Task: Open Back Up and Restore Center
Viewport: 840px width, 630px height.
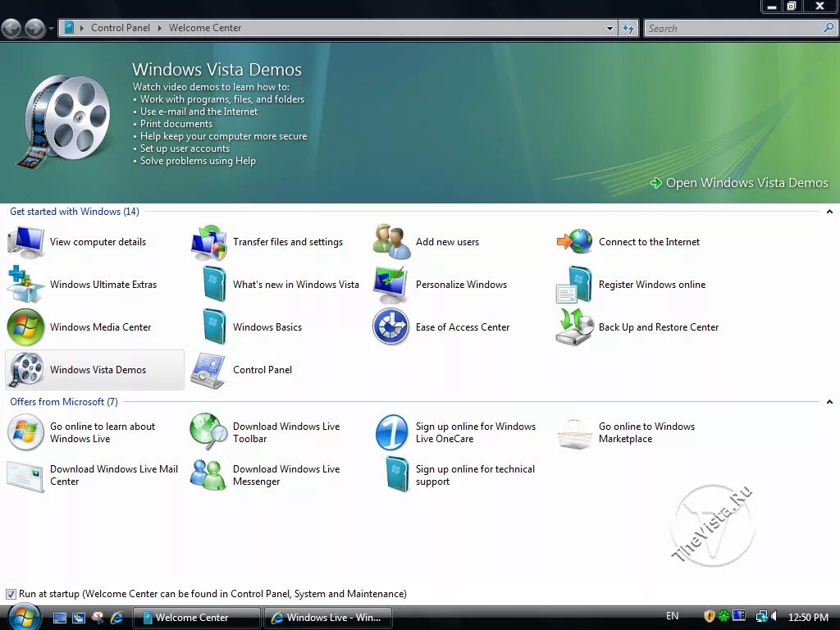Action: click(643, 326)
